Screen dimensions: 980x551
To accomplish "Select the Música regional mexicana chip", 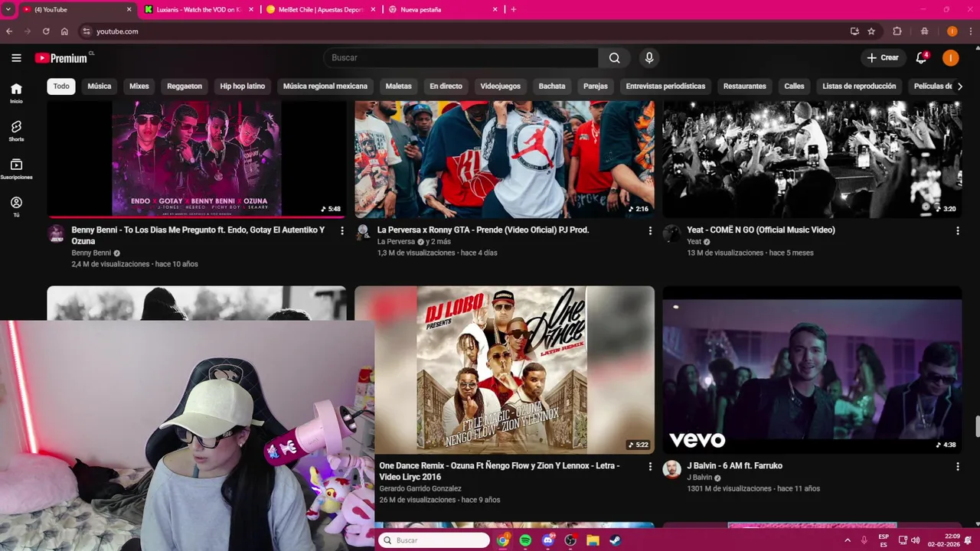I will point(325,86).
